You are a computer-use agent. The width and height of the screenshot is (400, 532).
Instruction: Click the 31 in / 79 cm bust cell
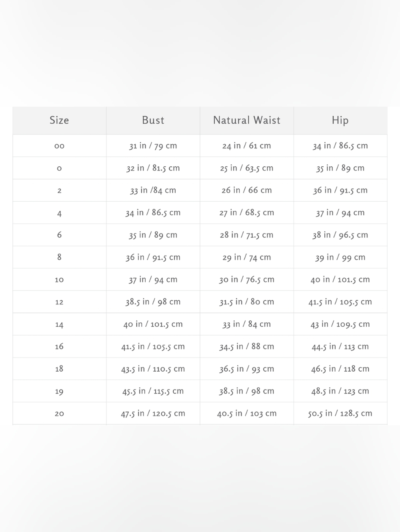click(x=153, y=146)
